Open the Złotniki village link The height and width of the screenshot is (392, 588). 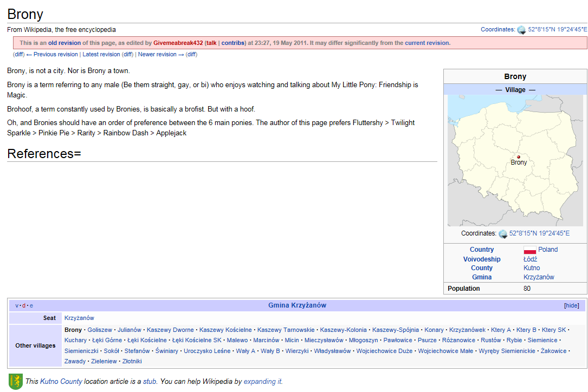pos(132,361)
